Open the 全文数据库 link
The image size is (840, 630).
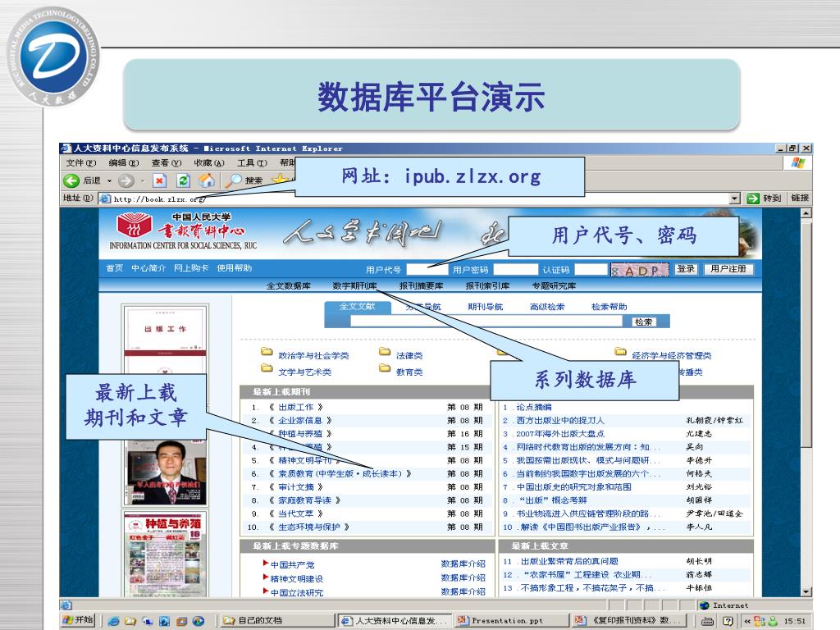click(289, 286)
